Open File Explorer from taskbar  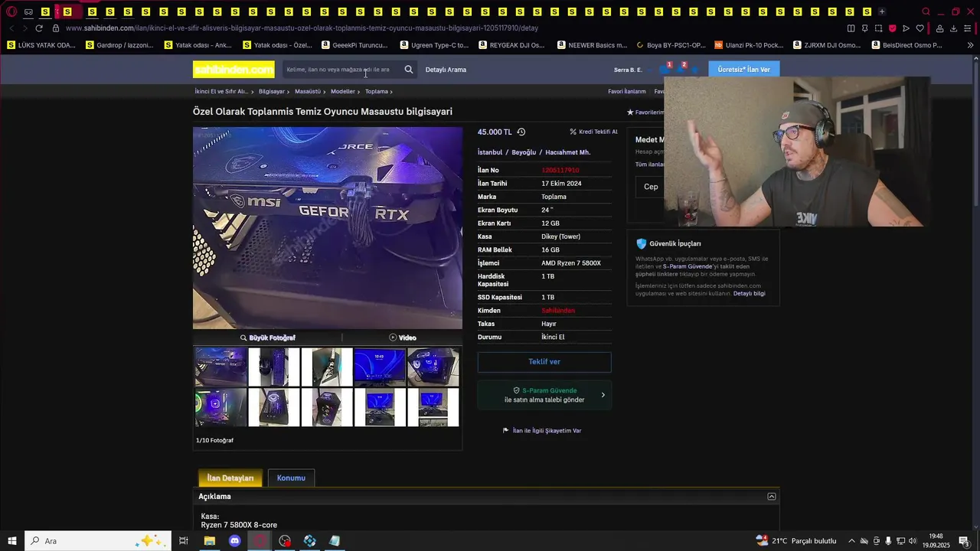tap(209, 541)
